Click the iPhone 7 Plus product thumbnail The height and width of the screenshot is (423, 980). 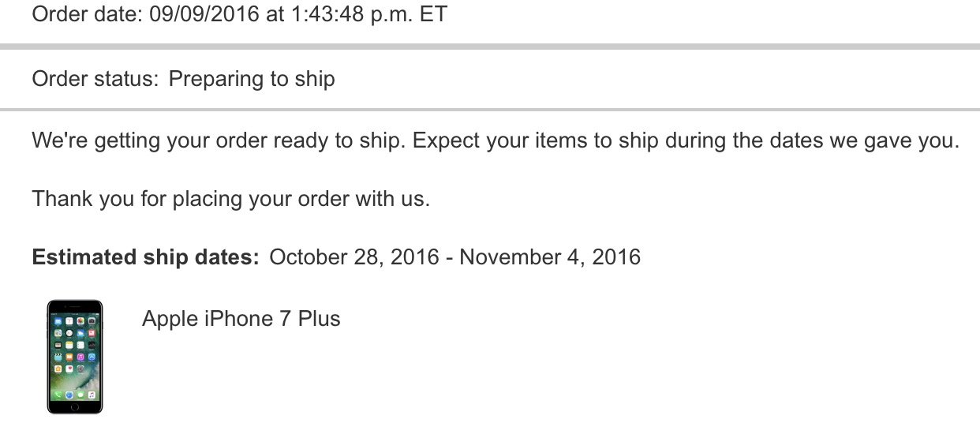[75, 357]
